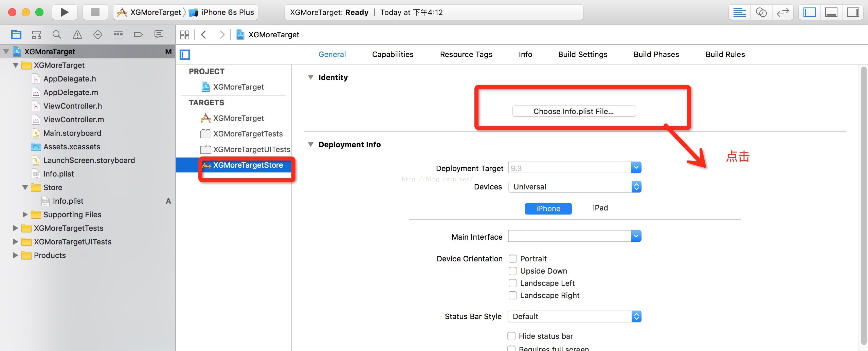Open the Report navigator speech bubble
Image resolution: width=868 pixels, height=351 pixels.
(x=159, y=35)
